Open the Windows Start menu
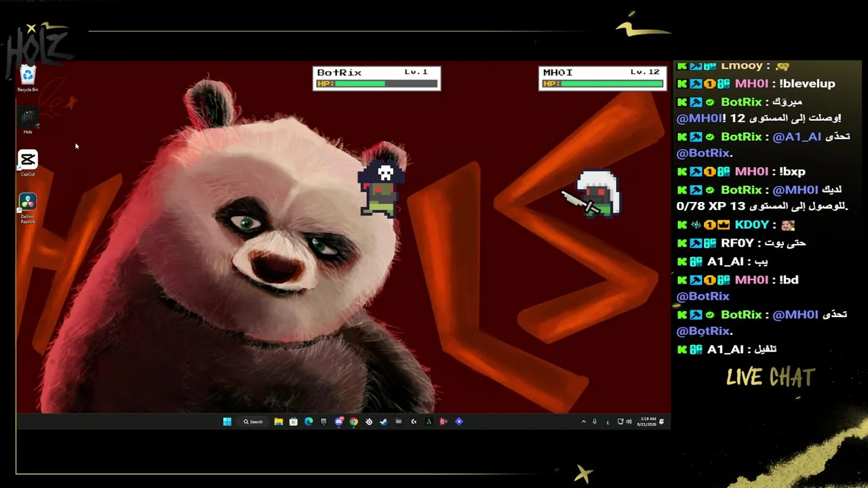This screenshot has height=488, width=868. click(x=227, y=422)
